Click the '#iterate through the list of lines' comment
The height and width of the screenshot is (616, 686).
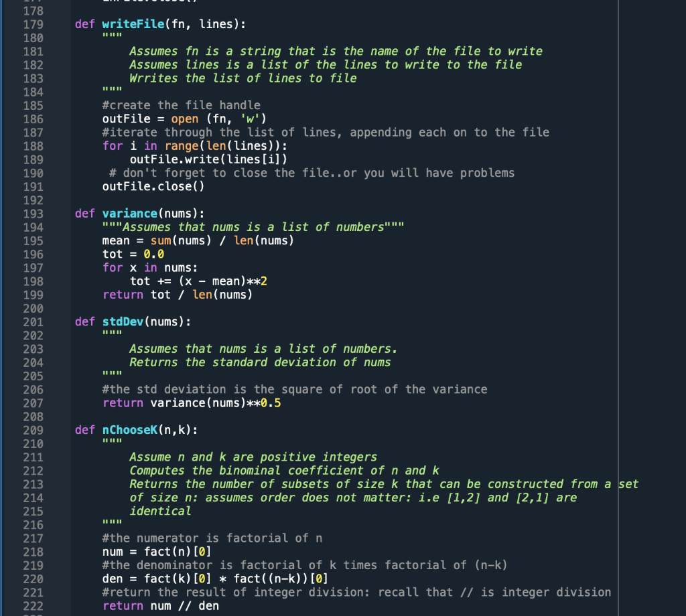(326, 133)
